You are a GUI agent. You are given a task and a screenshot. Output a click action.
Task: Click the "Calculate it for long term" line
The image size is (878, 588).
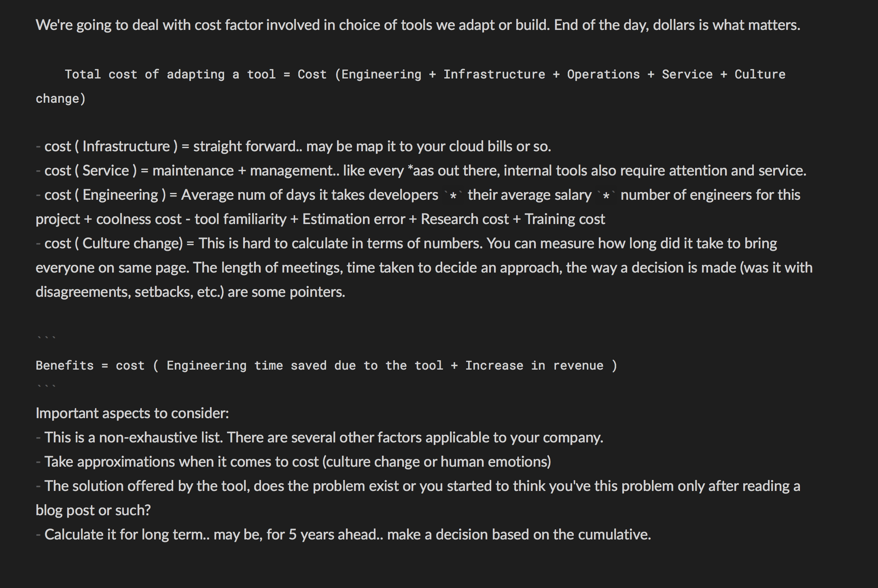coord(344,535)
